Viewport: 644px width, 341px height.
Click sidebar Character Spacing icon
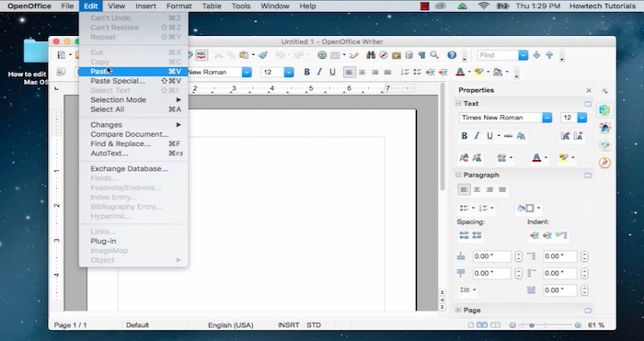coord(501,158)
